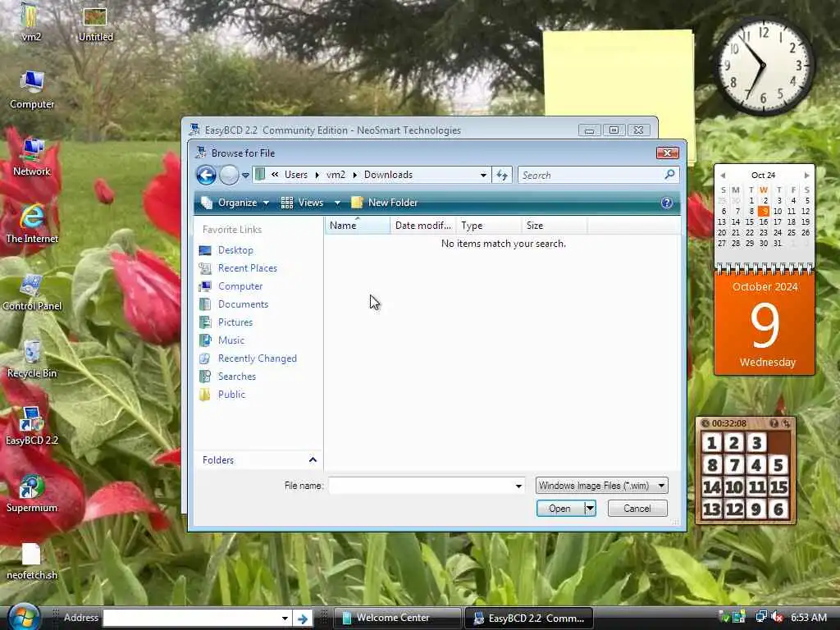Viewport: 840px width, 630px height.
Task: Click the File name input field
Action: click(421, 486)
